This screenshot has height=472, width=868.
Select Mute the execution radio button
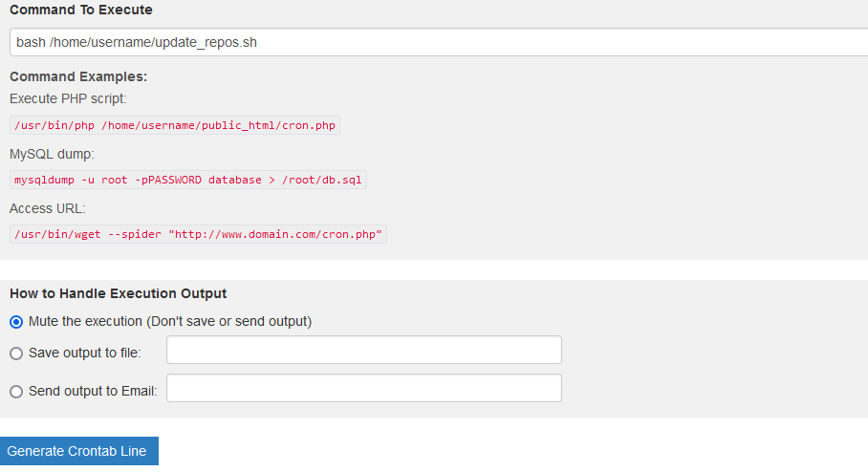click(16, 322)
